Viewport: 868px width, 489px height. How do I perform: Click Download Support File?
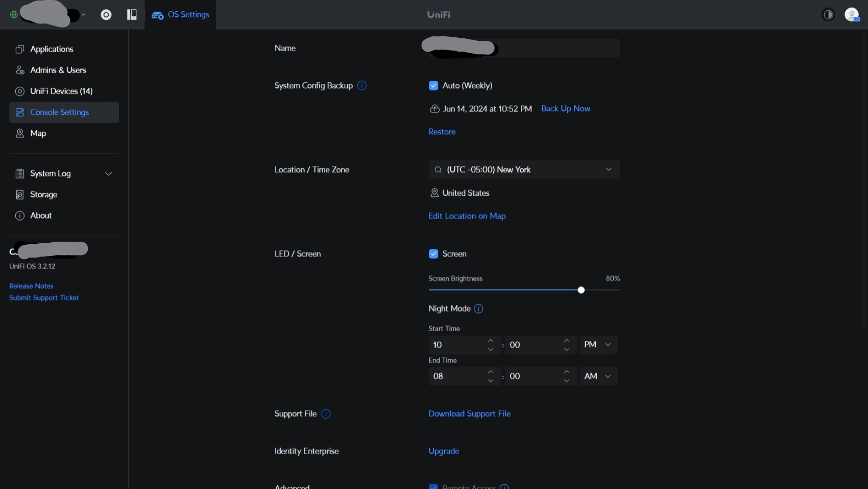tap(469, 414)
